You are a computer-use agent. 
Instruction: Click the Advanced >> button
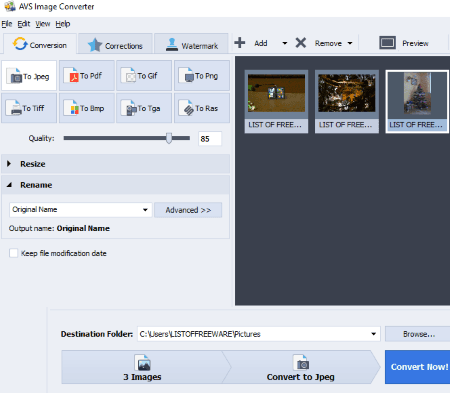click(x=188, y=210)
